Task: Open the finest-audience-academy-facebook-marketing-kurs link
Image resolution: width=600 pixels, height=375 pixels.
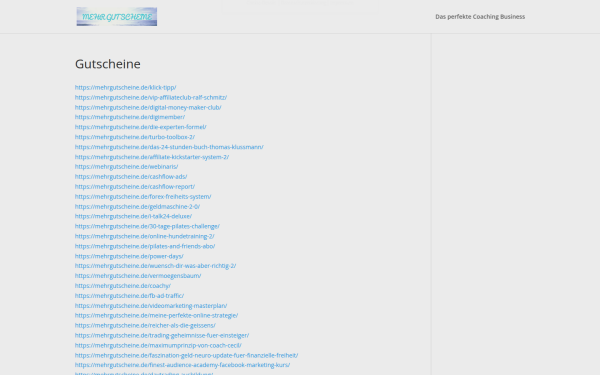Action: click(183, 365)
